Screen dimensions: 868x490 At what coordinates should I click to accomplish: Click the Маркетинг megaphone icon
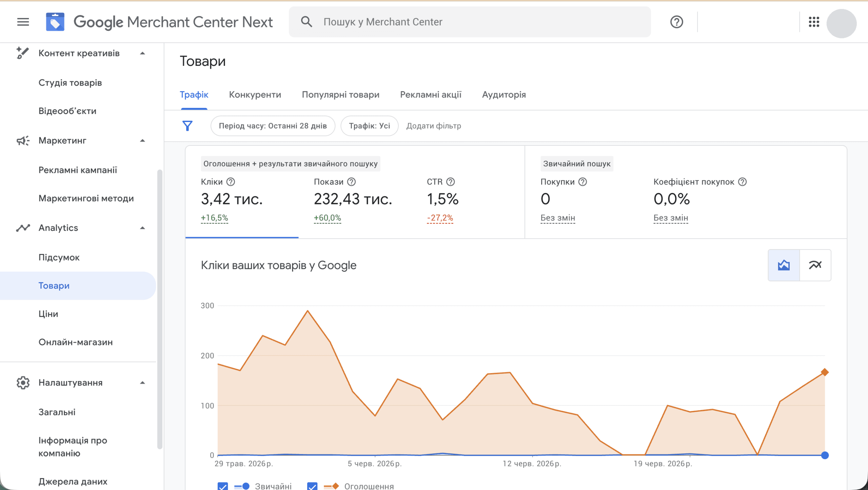23,140
